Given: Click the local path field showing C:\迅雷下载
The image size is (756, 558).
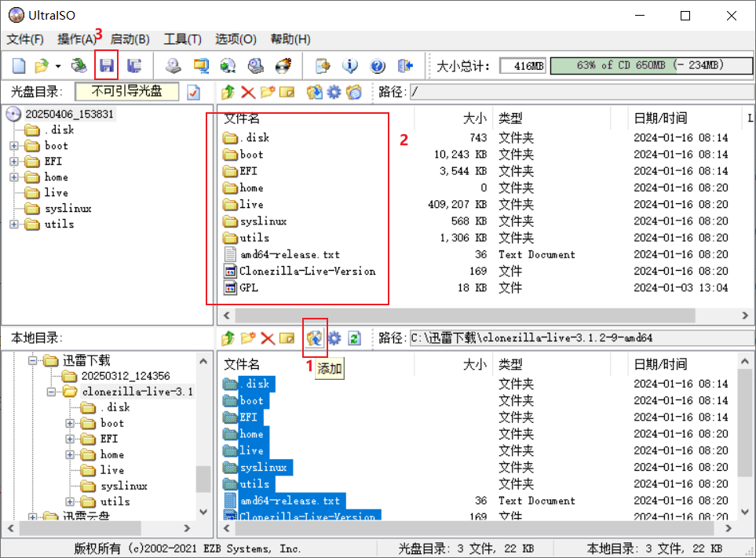Looking at the screenshot, I should point(582,338).
